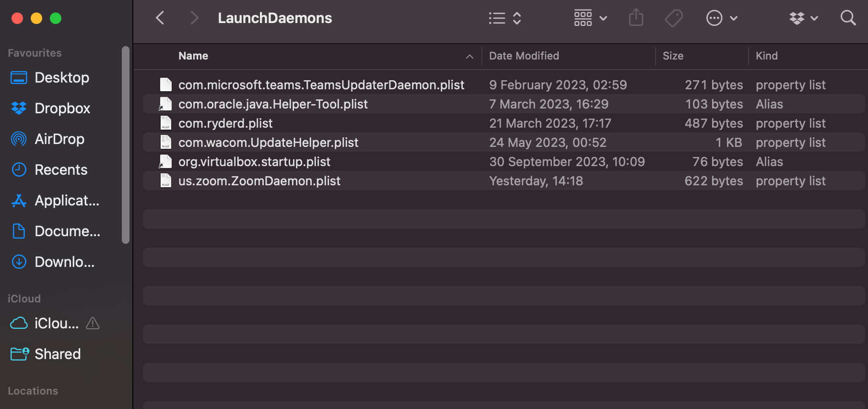Open the ellipsis action menu
The width and height of the screenshot is (868, 409).
pos(721,18)
